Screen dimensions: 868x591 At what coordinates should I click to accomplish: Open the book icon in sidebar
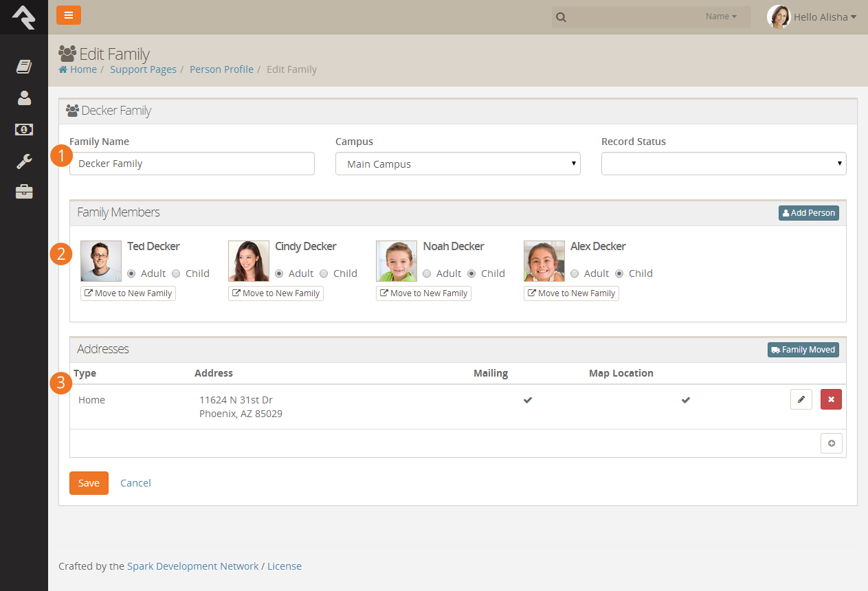(24, 67)
